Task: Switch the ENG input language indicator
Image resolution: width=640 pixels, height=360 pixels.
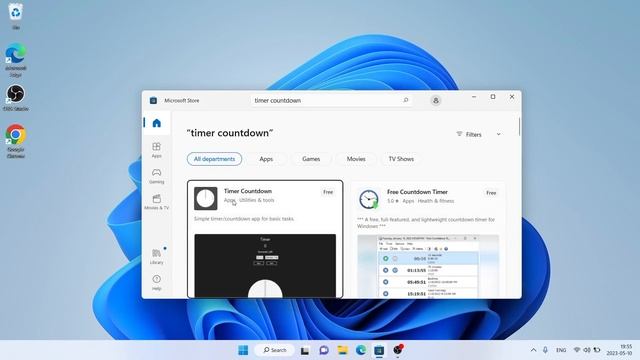Action: click(x=561, y=350)
